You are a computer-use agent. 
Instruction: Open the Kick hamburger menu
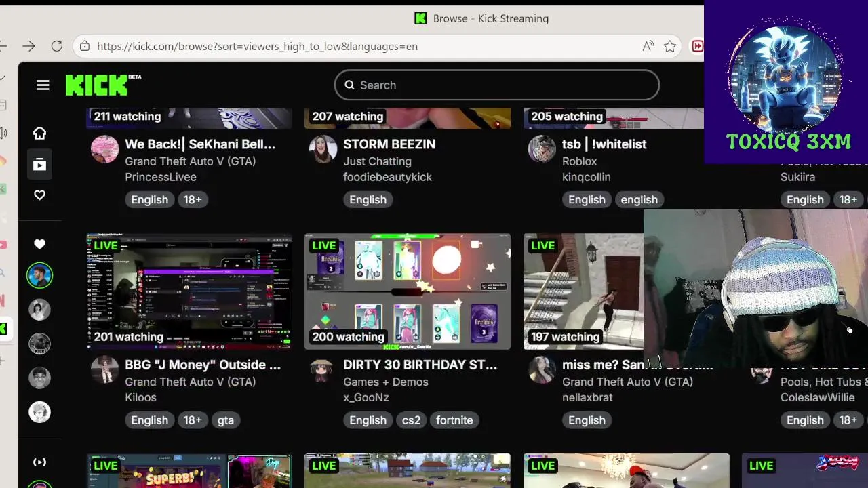(43, 85)
